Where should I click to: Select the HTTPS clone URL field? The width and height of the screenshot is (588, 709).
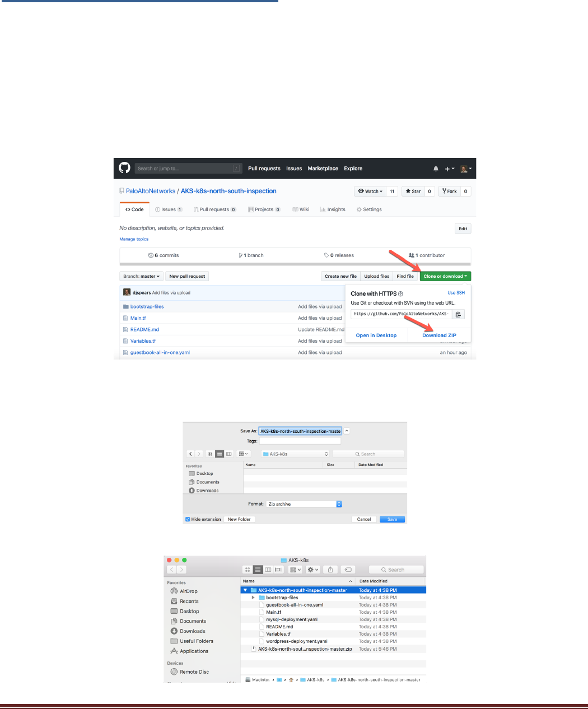pos(401,314)
